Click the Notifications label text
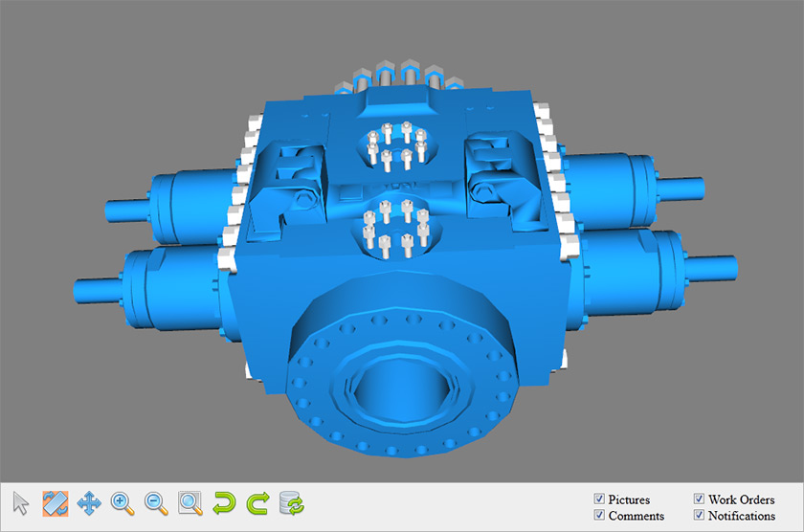Viewport: 804px width, 532px height. click(x=742, y=516)
